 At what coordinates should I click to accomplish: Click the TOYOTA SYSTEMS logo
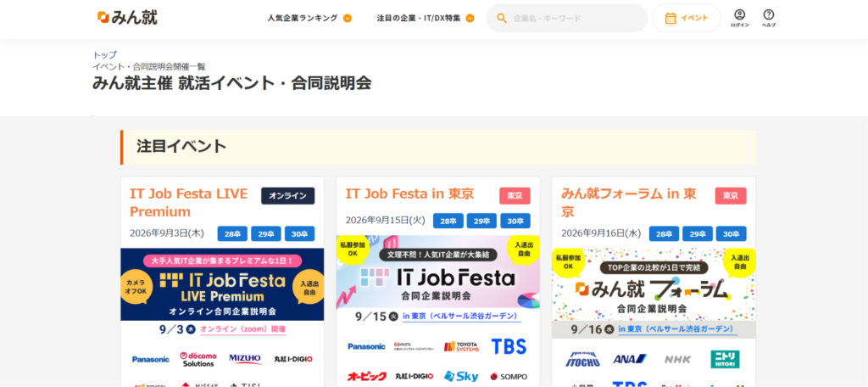click(x=461, y=346)
